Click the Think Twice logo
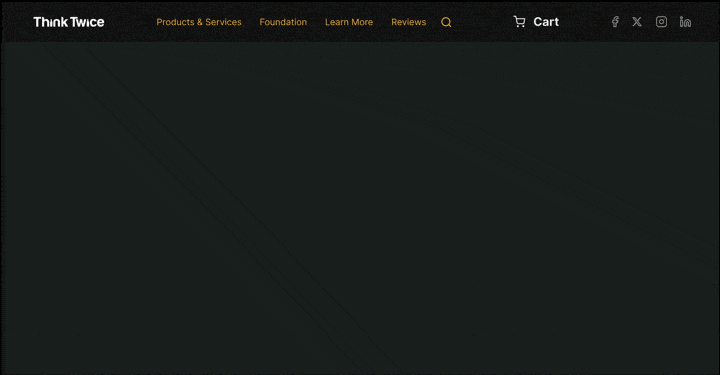Screen dimensions: 720x375 [69, 22]
